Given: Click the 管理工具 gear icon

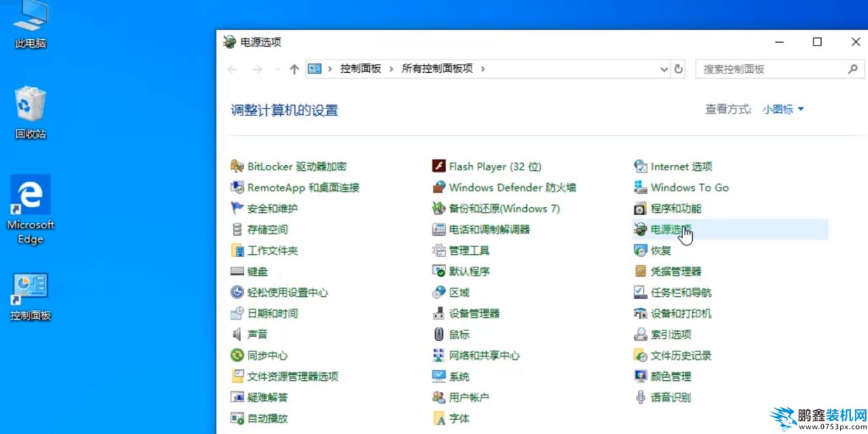Looking at the screenshot, I should pos(439,251).
